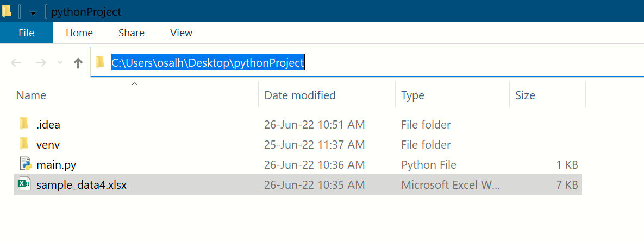Click the main.py Python file icon
This screenshot has width=644, height=243.
[x=25, y=164]
